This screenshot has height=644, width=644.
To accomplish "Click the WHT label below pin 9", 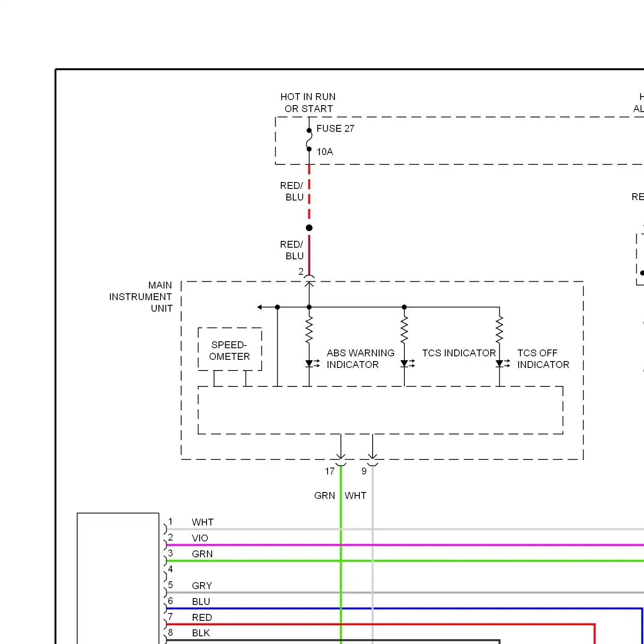I will [x=355, y=495].
